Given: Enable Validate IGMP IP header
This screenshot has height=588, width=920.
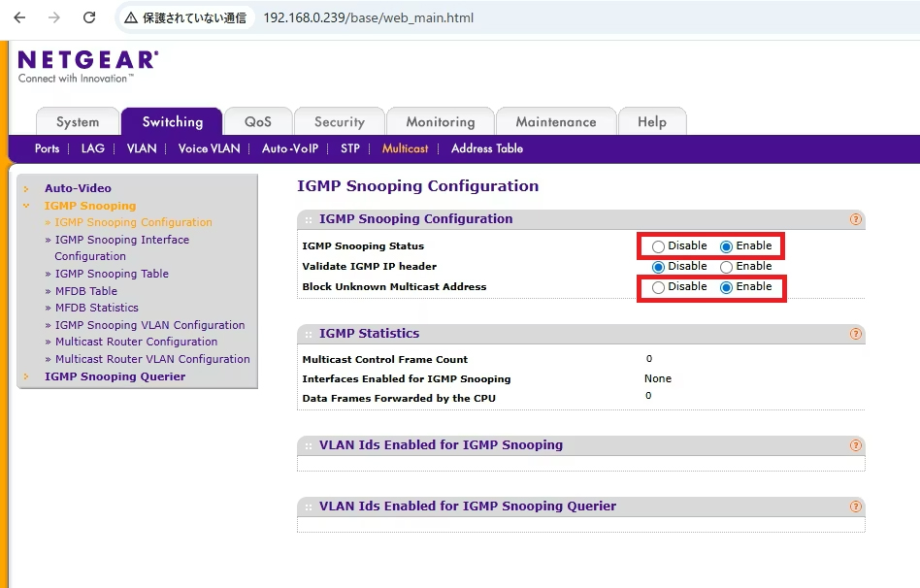Looking at the screenshot, I should [725, 266].
